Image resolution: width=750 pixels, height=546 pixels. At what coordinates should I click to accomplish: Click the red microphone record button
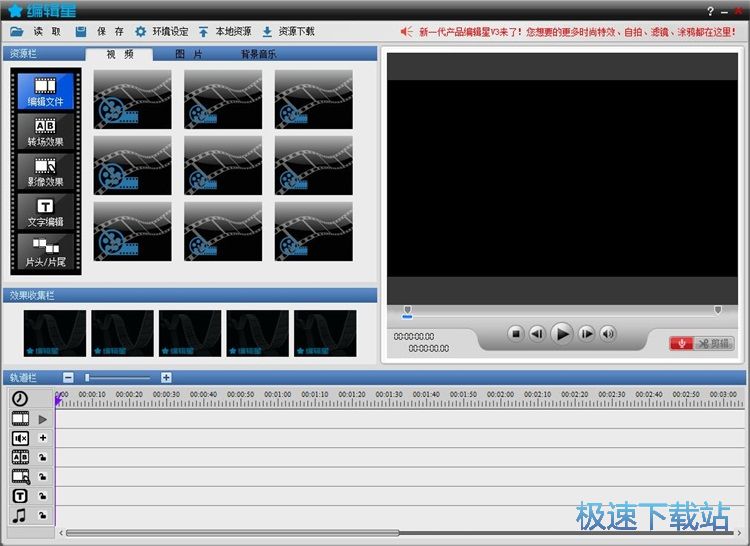tap(682, 343)
